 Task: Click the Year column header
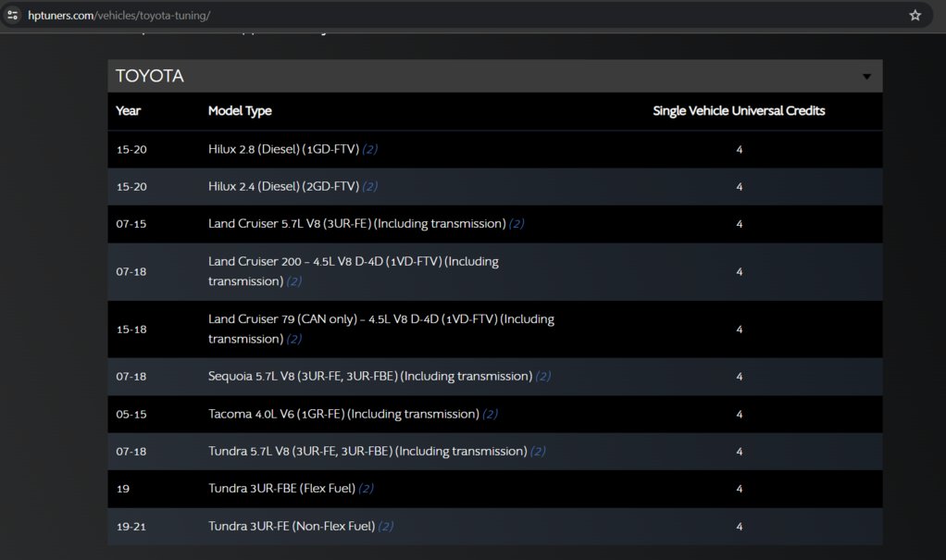point(128,111)
